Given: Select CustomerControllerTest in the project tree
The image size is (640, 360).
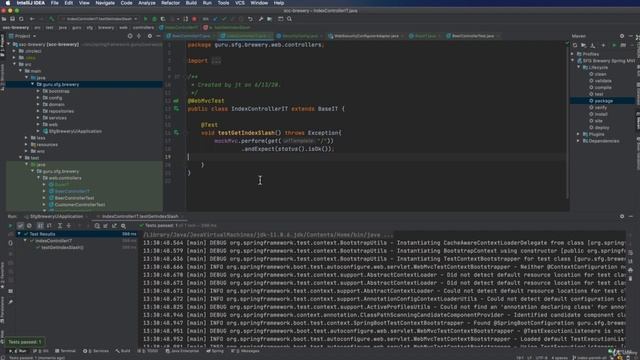Looking at the screenshot, I should coord(80,204).
